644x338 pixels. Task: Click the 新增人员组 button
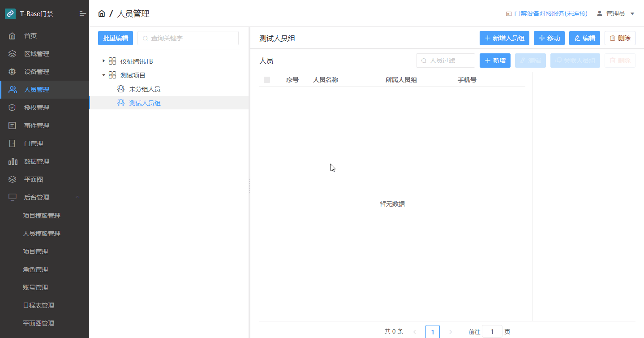point(504,38)
